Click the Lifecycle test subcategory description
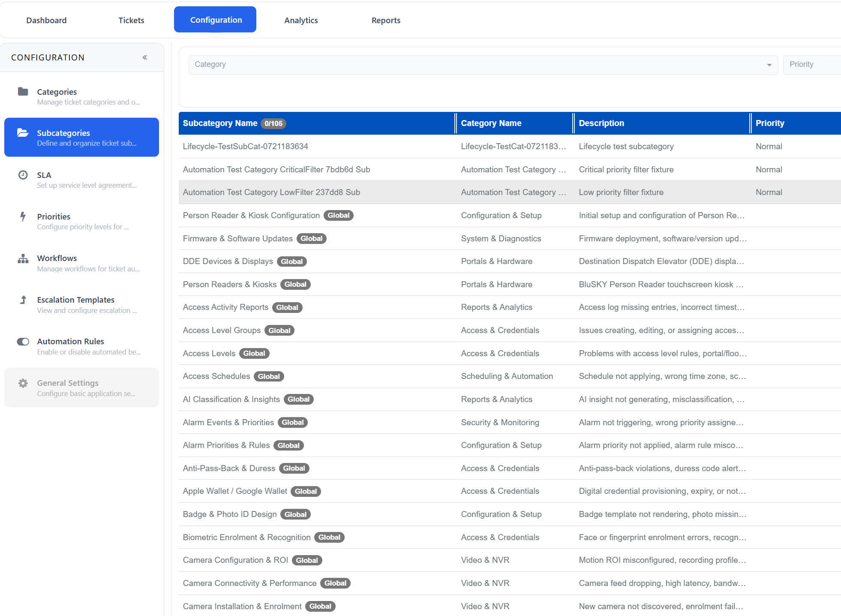Image resolution: width=841 pixels, height=616 pixels. click(x=626, y=147)
